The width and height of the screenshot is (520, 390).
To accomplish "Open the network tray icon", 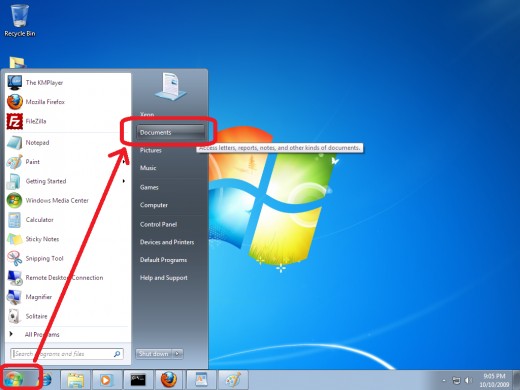I will point(456,380).
